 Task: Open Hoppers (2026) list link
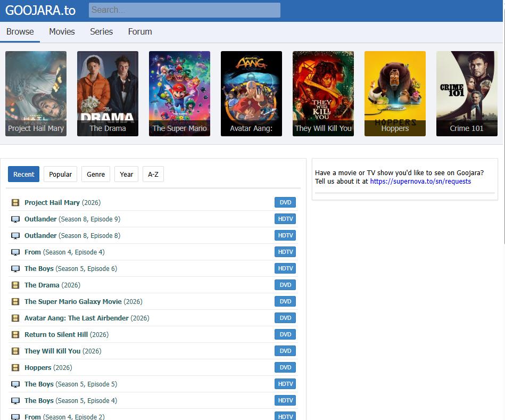click(48, 367)
